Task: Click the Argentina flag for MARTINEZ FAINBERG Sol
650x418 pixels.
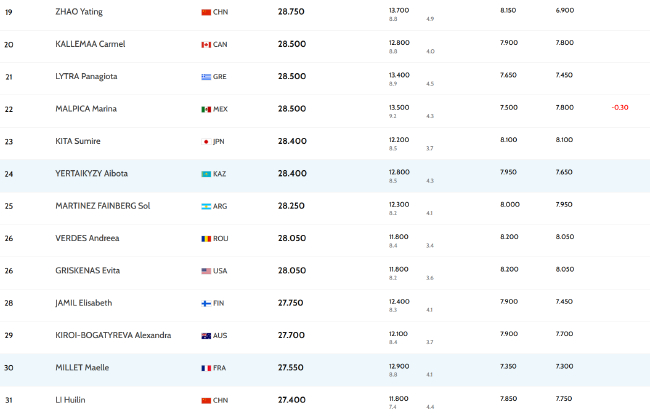Action: coord(206,207)
